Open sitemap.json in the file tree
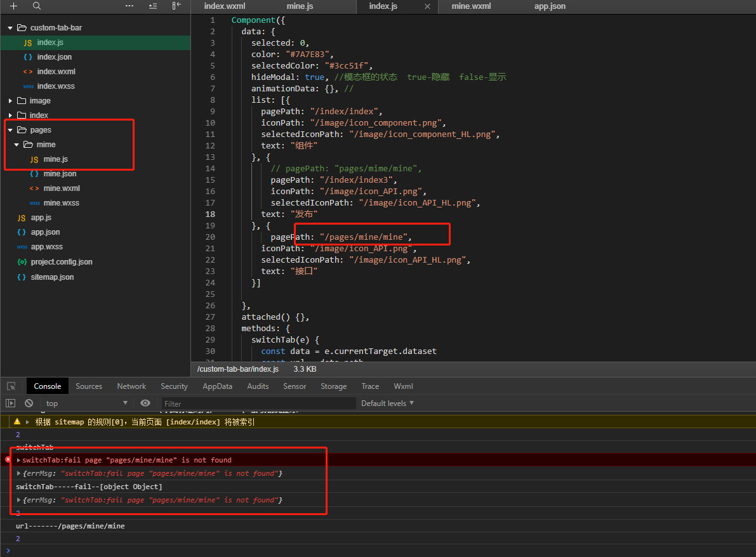 (52, 277)
